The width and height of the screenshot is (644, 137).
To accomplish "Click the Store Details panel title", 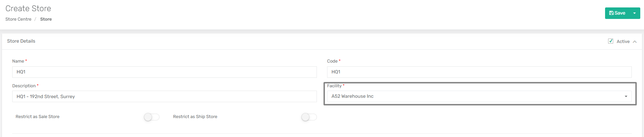I will 21,41.
